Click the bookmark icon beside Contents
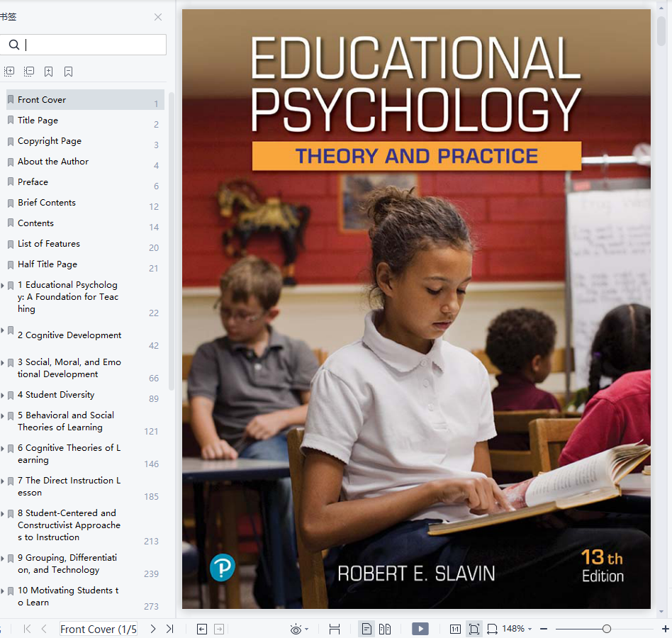 [11, 223]
